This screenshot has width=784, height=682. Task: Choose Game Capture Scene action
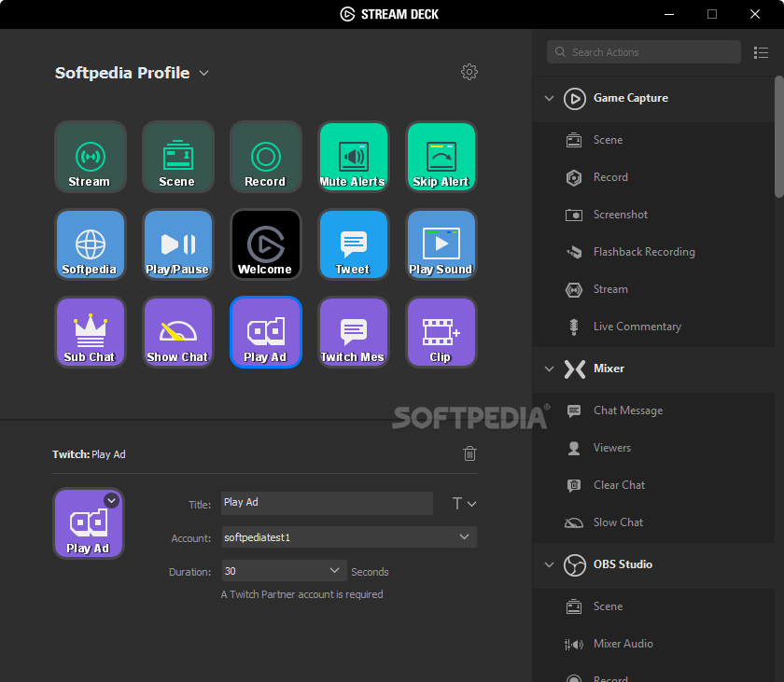pos(654,140)
